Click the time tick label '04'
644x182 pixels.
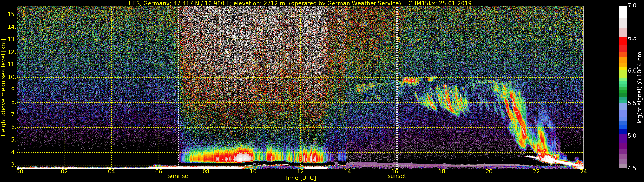tap(111, 171)
